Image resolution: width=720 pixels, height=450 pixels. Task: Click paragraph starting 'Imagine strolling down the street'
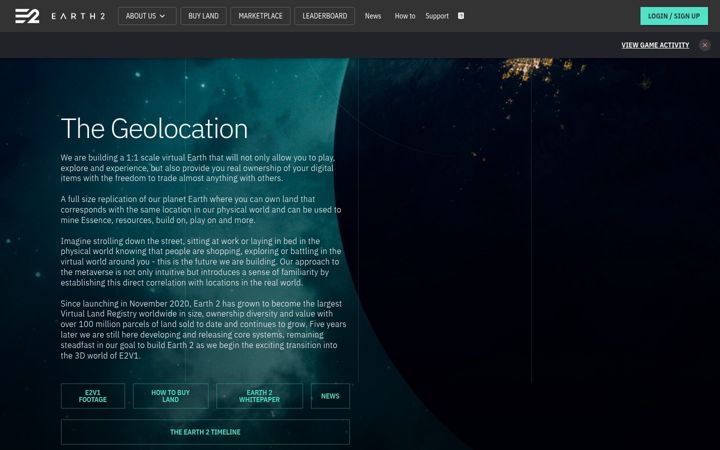click(x=201, y=262)
